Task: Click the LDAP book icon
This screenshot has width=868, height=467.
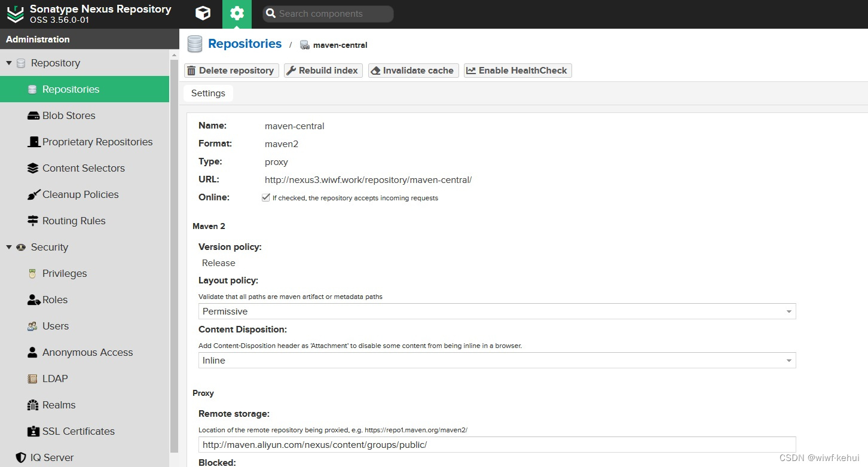Action: tap(32, 379)
